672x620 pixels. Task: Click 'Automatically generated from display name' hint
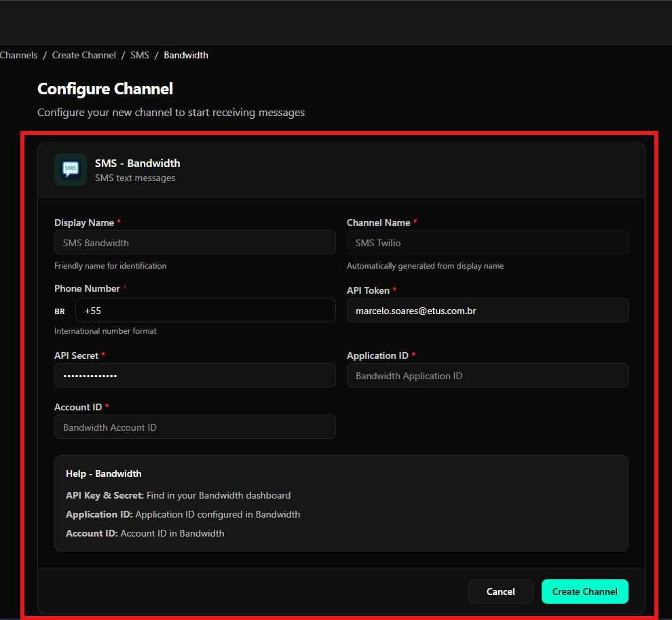[425, 266]
